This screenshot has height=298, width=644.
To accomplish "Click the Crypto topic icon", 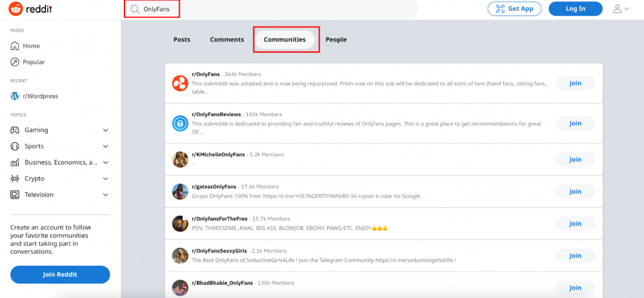I will coord(15,179).
